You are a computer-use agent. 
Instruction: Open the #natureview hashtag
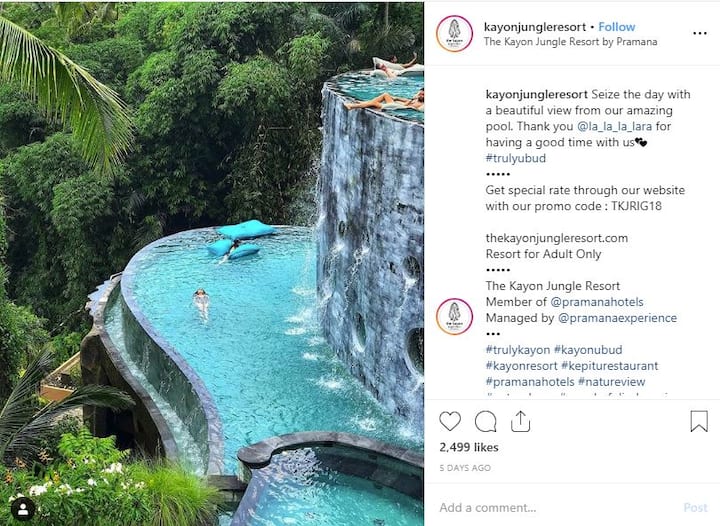611,382
